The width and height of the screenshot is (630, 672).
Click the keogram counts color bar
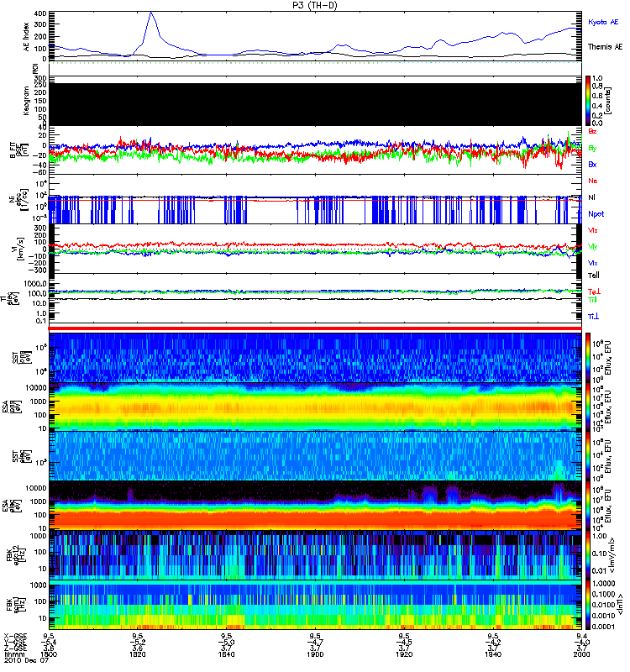(x=588, y=101)
